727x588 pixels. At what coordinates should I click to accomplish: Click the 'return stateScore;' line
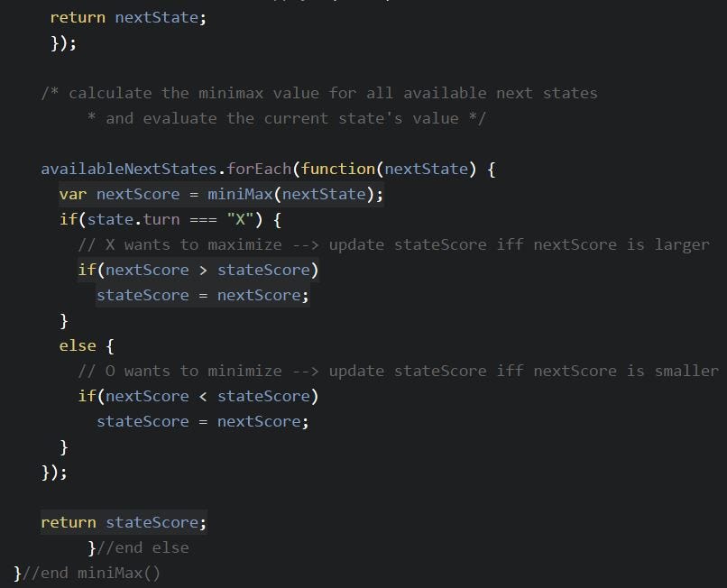tap(124, 522)
